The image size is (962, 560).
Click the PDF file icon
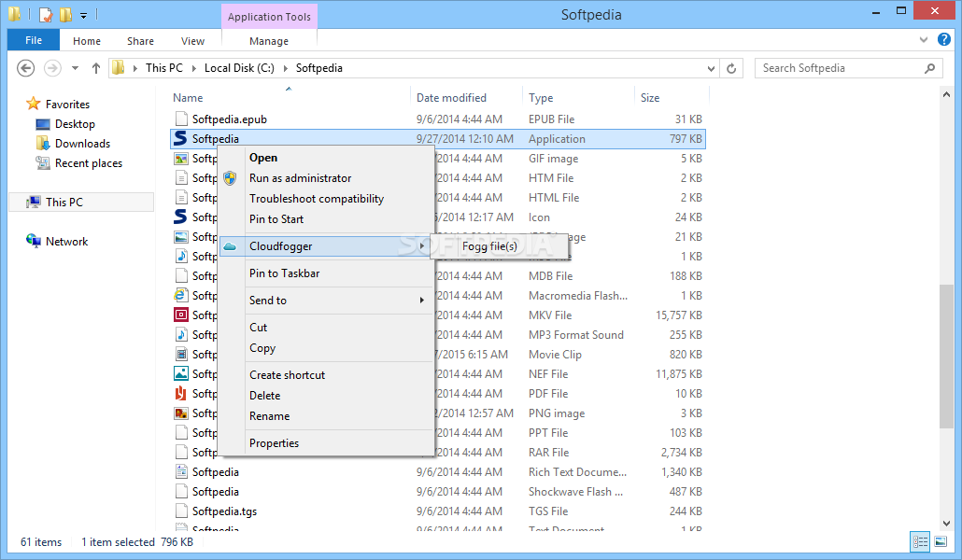(x=181, y=393)
